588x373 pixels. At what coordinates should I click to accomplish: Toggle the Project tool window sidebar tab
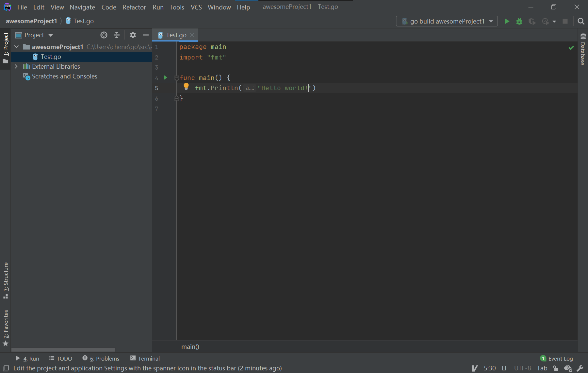point(6,47)
